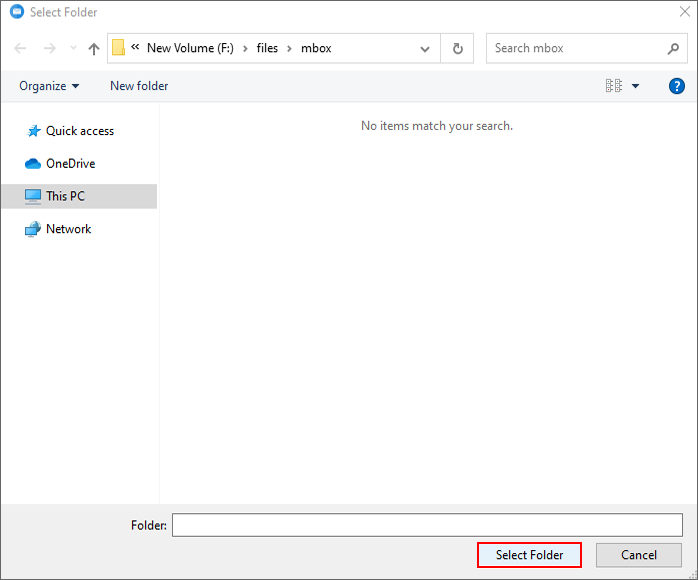Viewport: 698px width, 580px height.
Task: Open more view options dropdown
Action: pos(636,86)
